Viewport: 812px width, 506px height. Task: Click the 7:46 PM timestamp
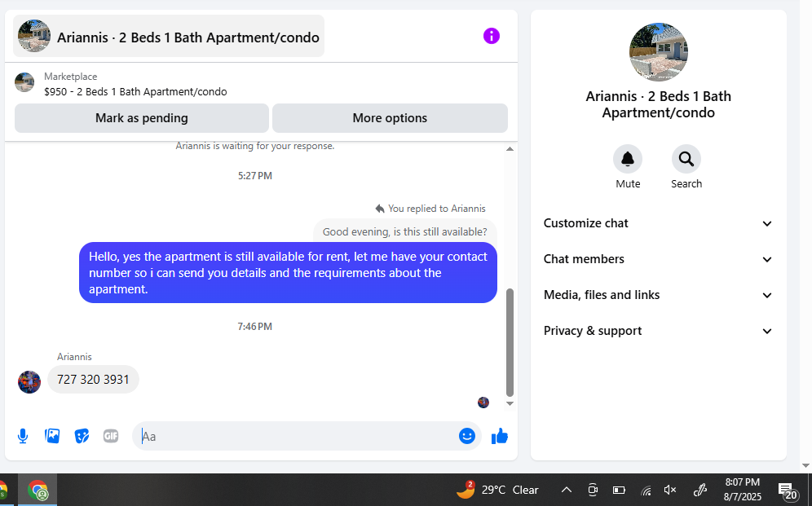[255, 327]
